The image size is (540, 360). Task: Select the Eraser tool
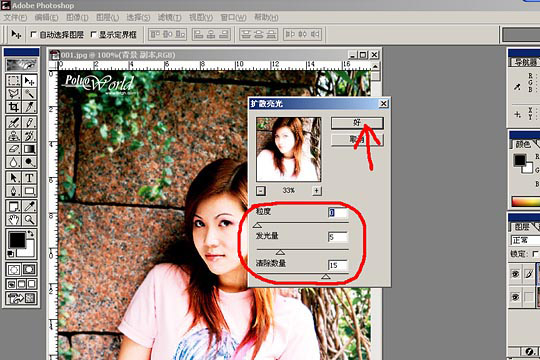coord(14,149)
